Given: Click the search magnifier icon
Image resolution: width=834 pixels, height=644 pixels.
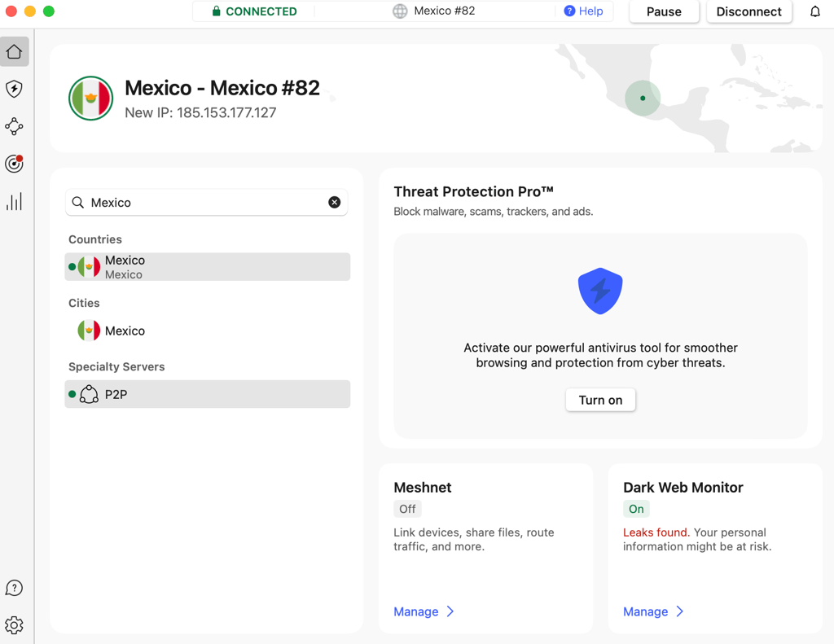Looking at the screenshot, I should 78,202.
